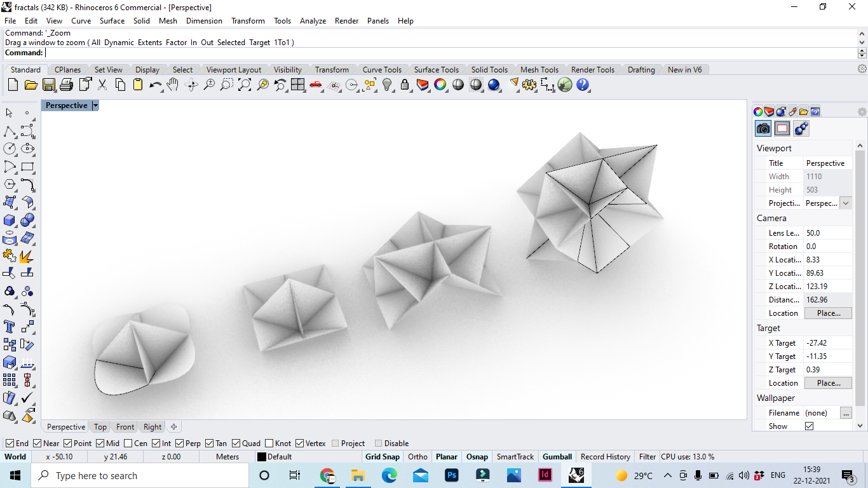Open the Projection dropdown in Viewport properties

(x=845, y=203)
